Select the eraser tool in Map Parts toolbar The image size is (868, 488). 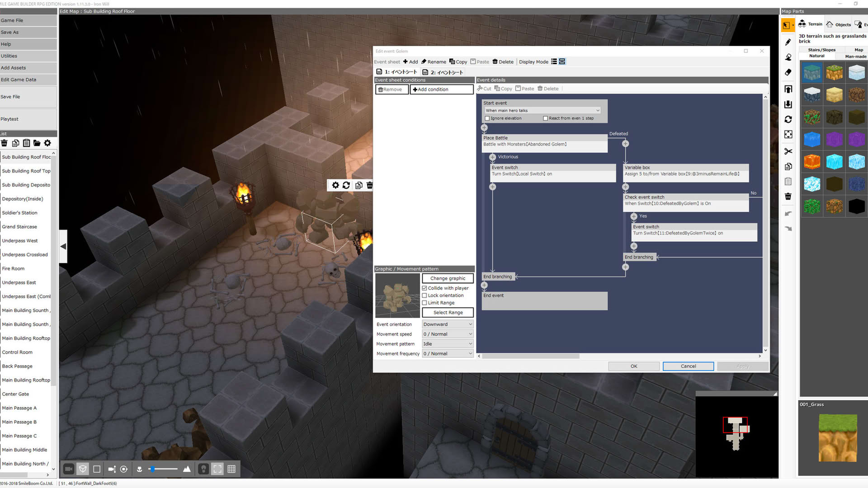[788, 72]
